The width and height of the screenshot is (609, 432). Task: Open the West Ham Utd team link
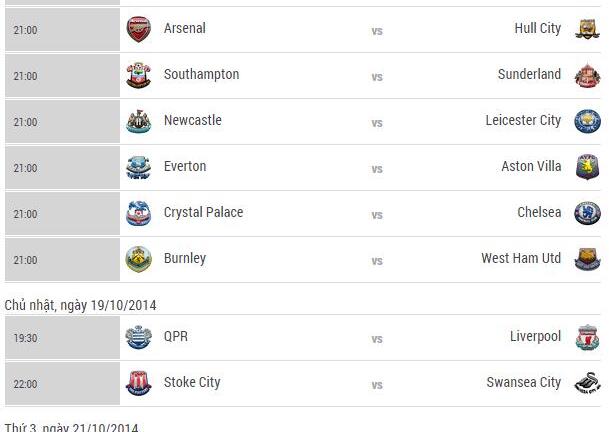click(521, 258)
